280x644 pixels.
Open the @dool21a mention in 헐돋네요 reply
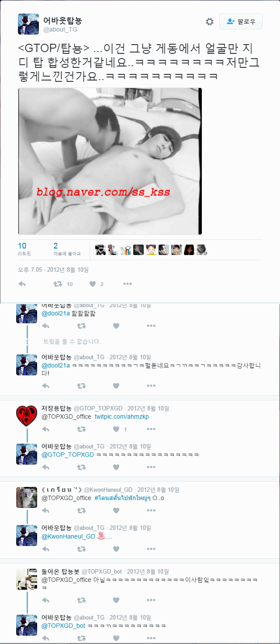tap(56, 365)
